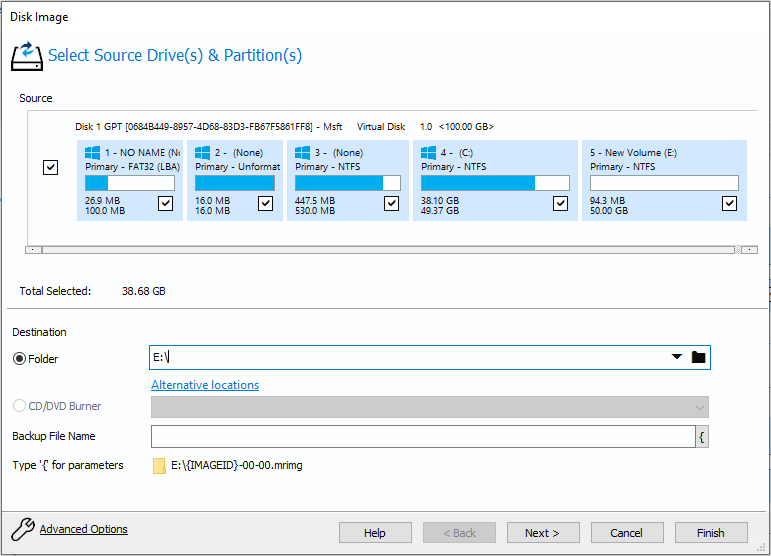771x556 pixels.
Task: Expand the destination folder path dropdown
Action: point(676,357)
